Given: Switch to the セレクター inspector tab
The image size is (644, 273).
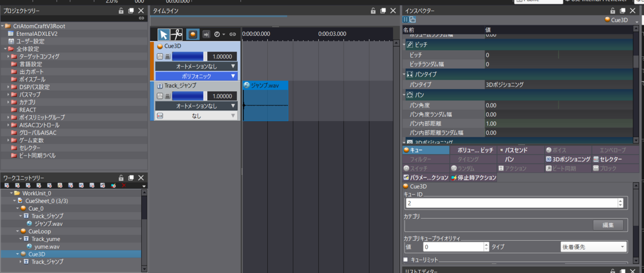Looking at the screenshot, I should 615,159.
